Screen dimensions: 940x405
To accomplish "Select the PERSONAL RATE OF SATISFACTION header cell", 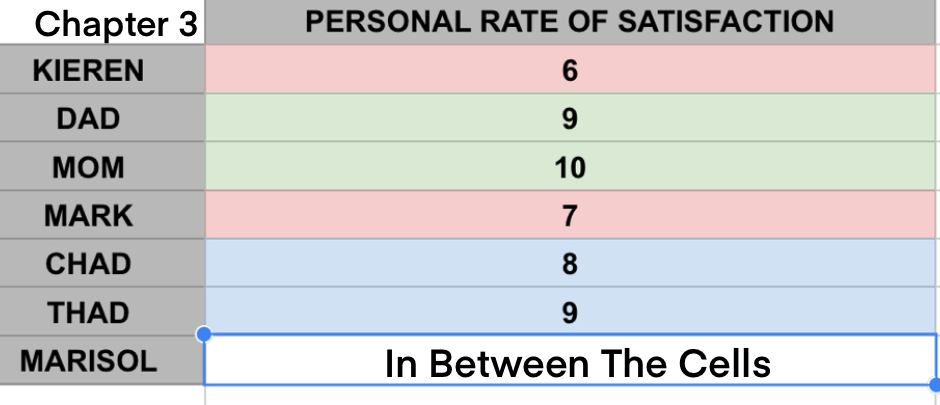I will click(x=570, y=22).
